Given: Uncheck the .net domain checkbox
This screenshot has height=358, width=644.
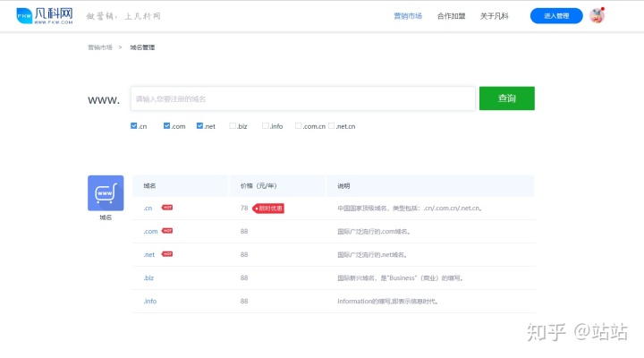Looking at the screenshot, I should tap(200, 126).
